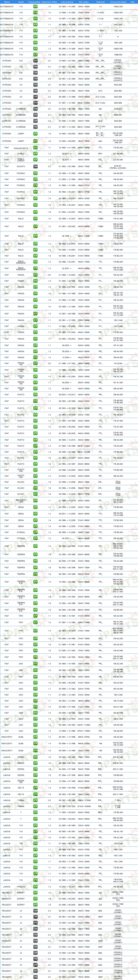138x980 pixels.
Task: Click the 'Opis' column header
Action: point(132,2)
